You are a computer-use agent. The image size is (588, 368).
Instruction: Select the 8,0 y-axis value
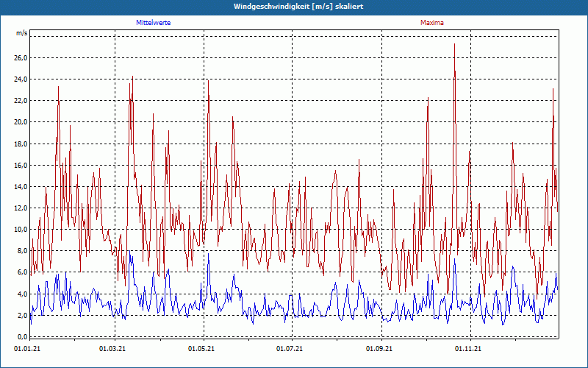tap(23, 251)
